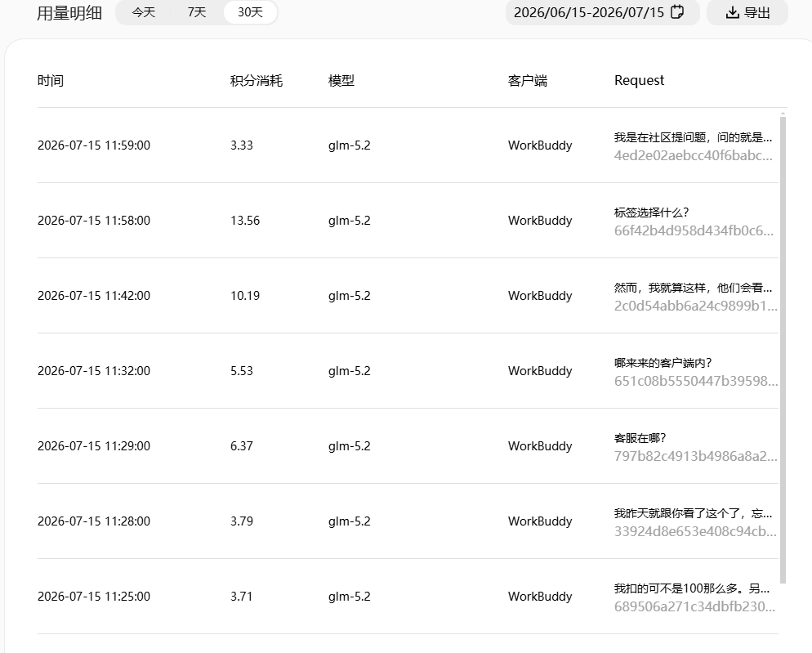Click the 时间 column header

pyautogui.click(x=50, y=81)
